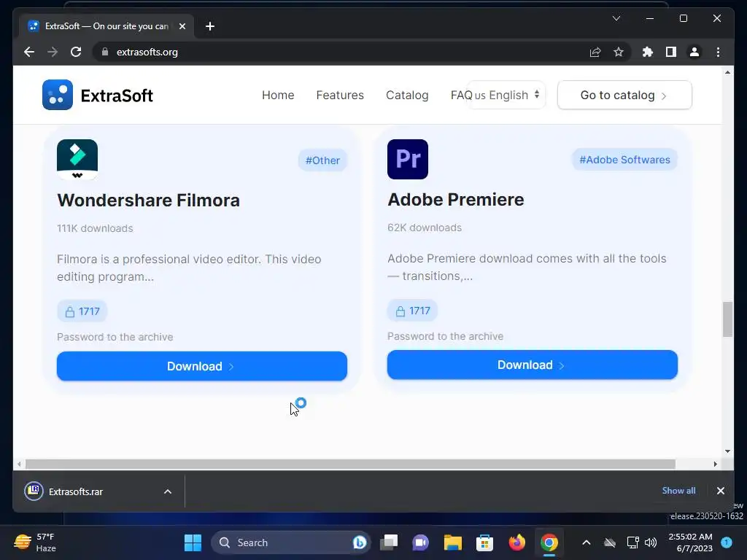Open the tab search chevron in title bar
The height and width of the screenshot is (560, 747).
tap(616, 18)
